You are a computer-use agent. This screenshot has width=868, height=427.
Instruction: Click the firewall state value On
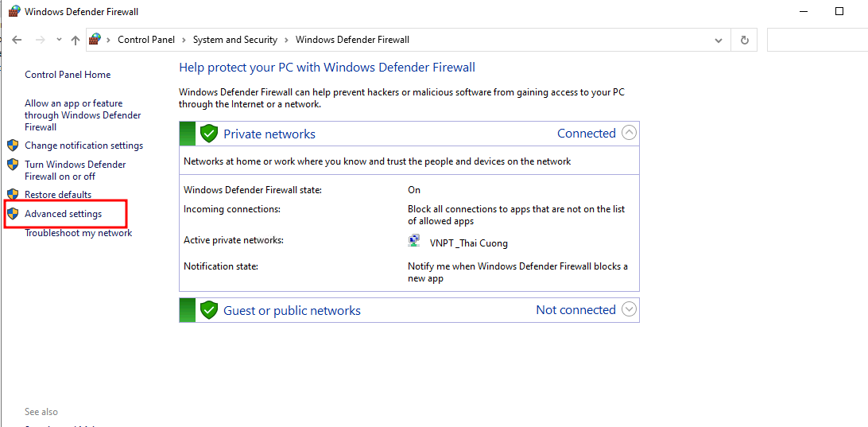click(x=414, y=190)
